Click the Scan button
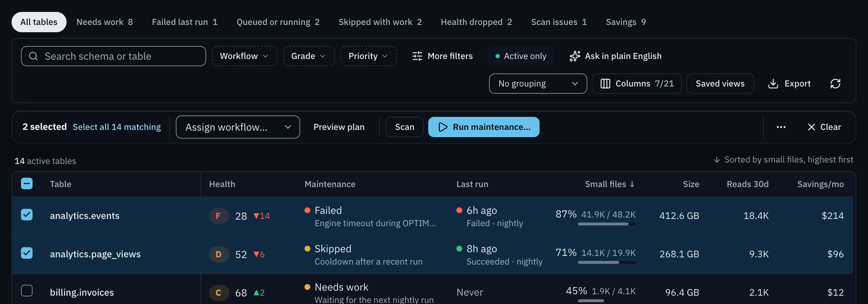The height and width of the screenshot is (304, 868). tap(404, 127)
